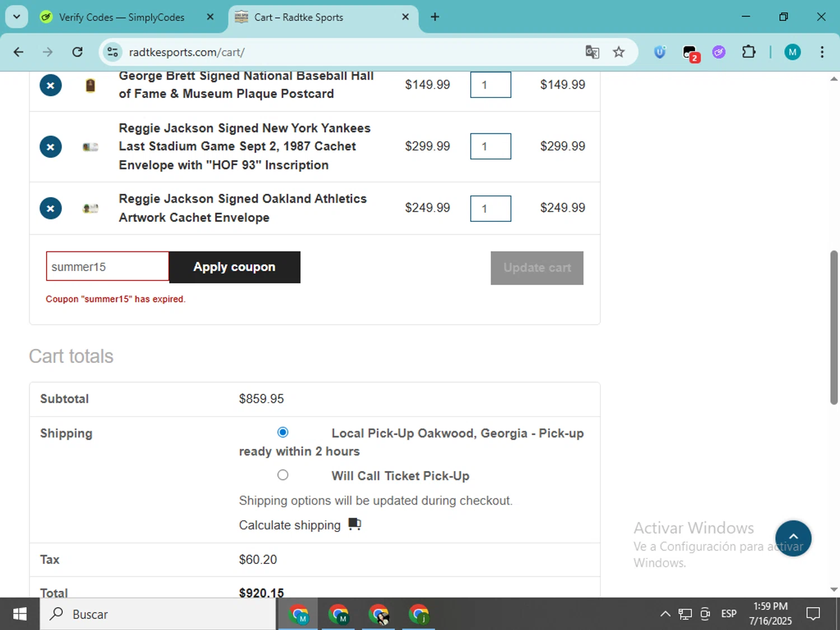Select coupon expired error message
Image resolution: width=840 pixels, height=630 pixels.
click(115, 299)
